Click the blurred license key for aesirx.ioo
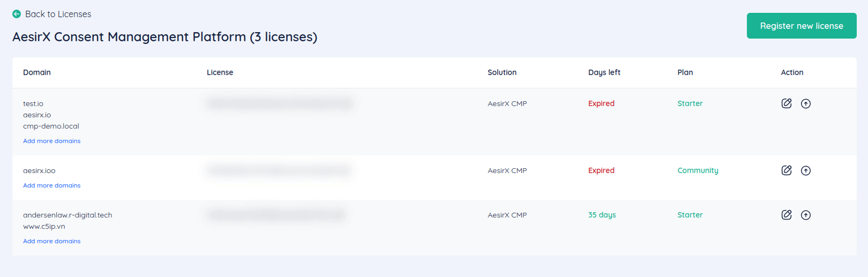The height and width of the screenshot is (277, 868). point(279,170)
